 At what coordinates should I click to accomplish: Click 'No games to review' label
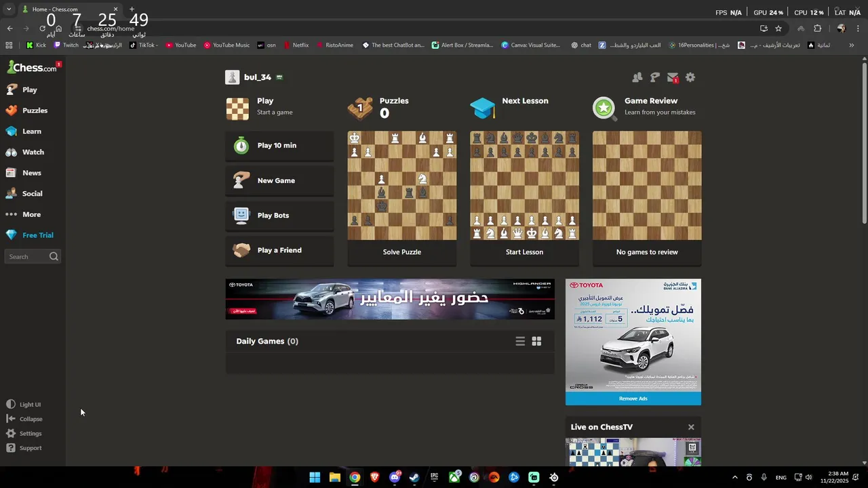[x=647, y=252]
